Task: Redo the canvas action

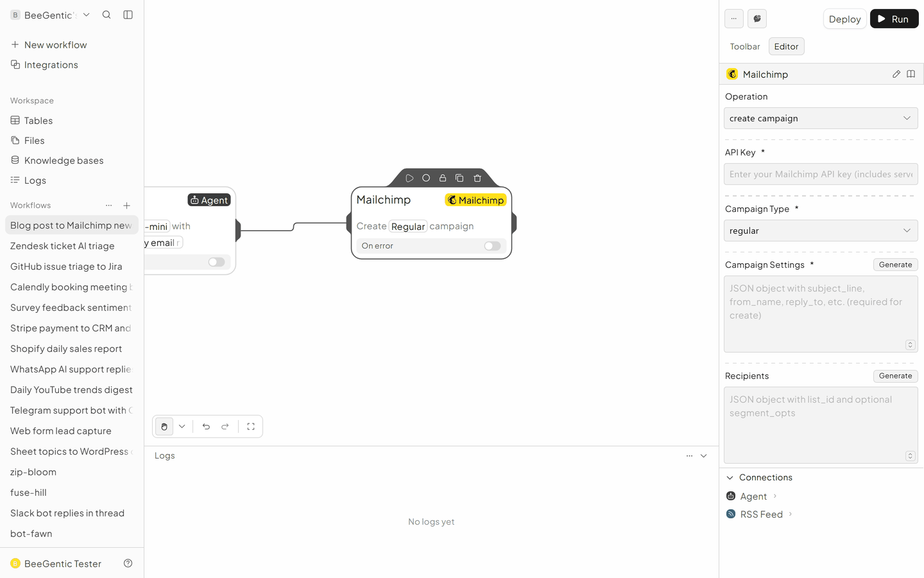Action: pos(225,426)
